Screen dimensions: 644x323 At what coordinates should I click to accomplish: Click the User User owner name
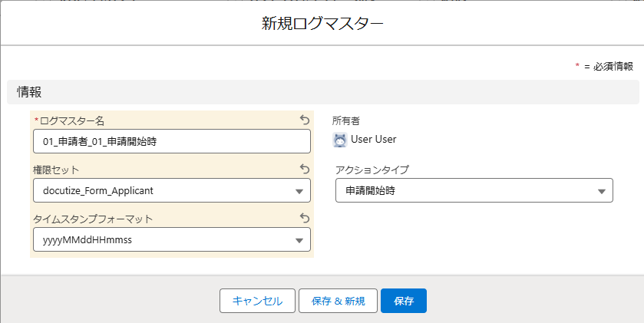[x=373, y=140]
